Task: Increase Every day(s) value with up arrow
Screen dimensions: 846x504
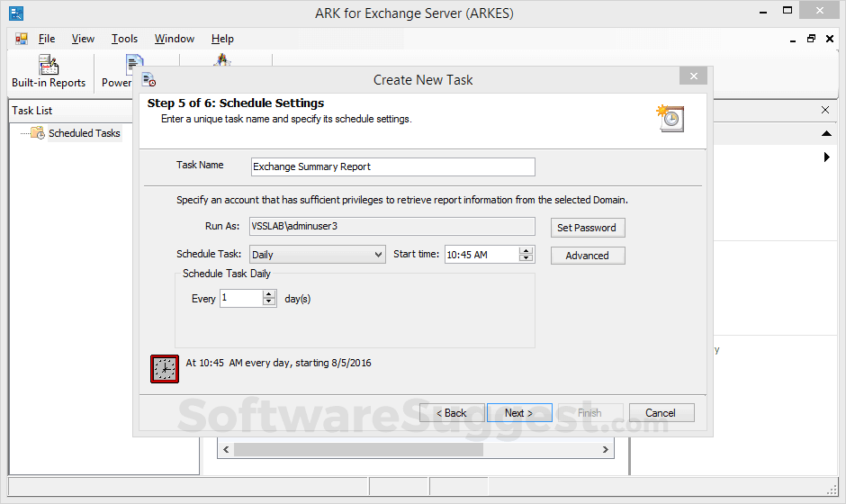Action: pos(269,294)
